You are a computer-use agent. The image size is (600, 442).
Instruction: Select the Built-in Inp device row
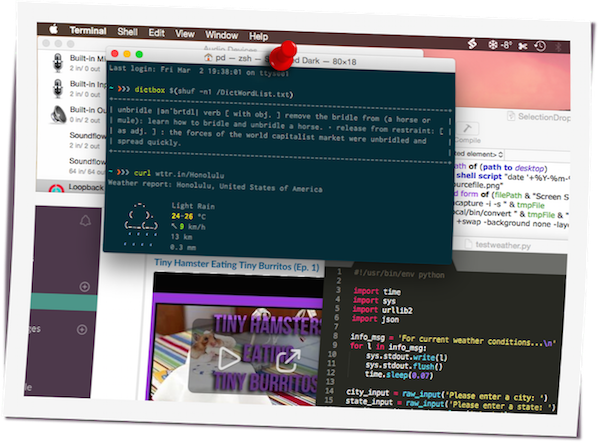pos(71,88)
